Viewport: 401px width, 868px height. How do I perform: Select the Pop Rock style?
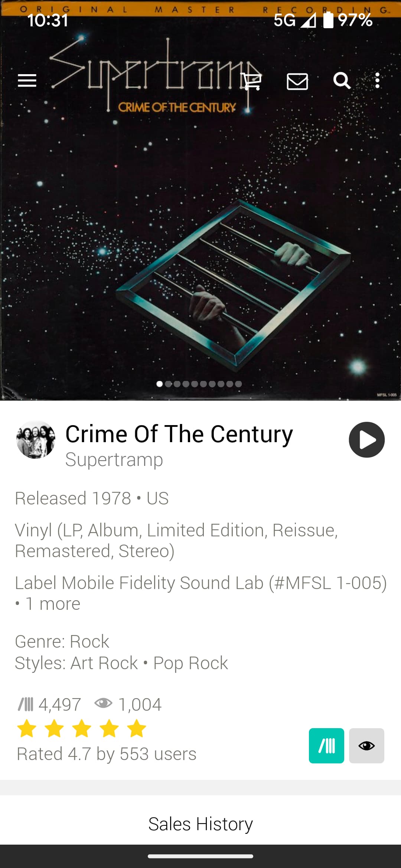190,663
